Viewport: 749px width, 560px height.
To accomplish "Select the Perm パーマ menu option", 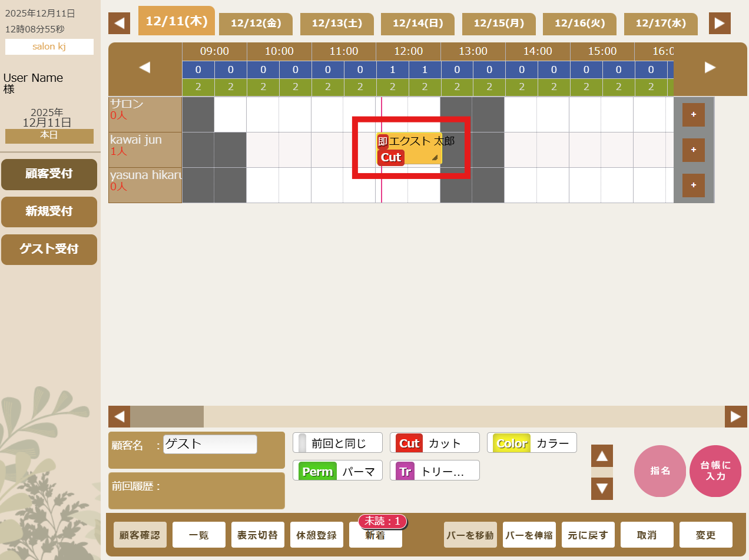I will click(x=337, y=471).
